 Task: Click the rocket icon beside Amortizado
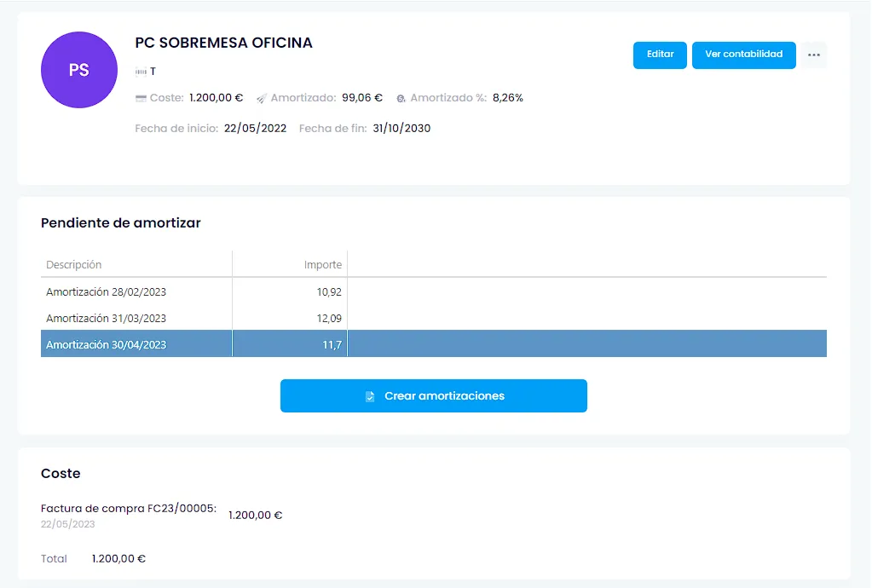tap(262, 98)
